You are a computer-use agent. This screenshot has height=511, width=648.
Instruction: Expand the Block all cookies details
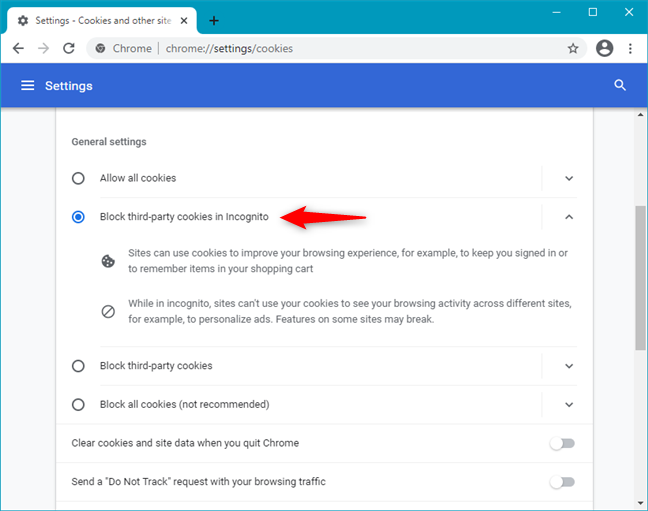point(569,405)
